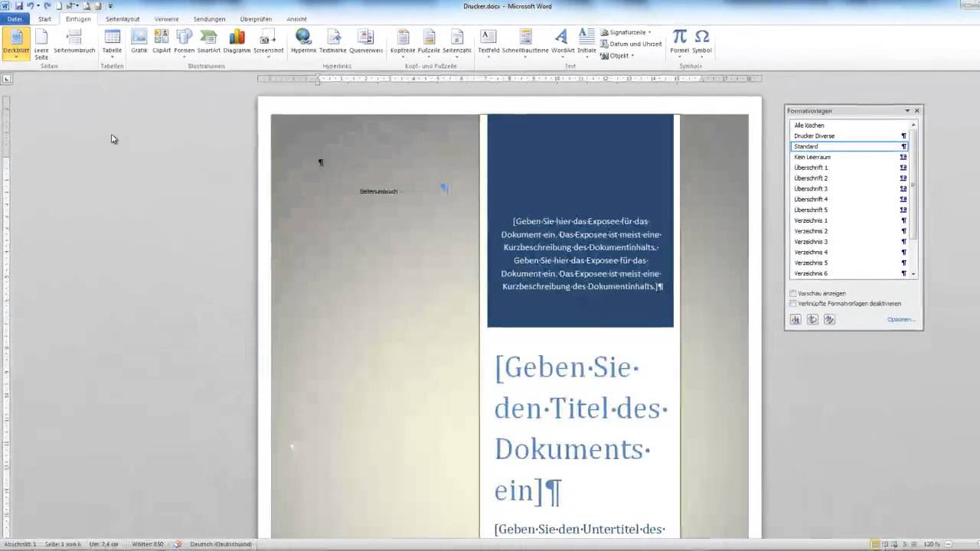Insert a Diagramm chart
The image size is (980, 551).
pos(237,41)
